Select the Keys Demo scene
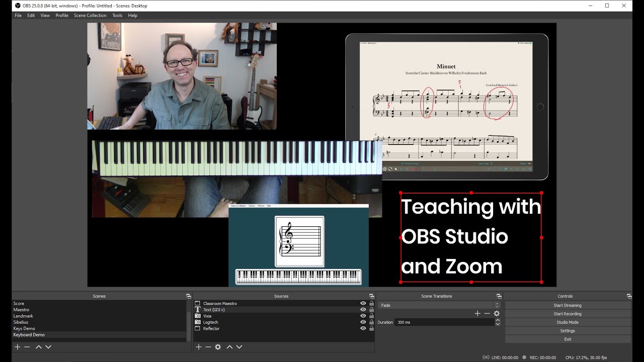 (x=99, y=328)
